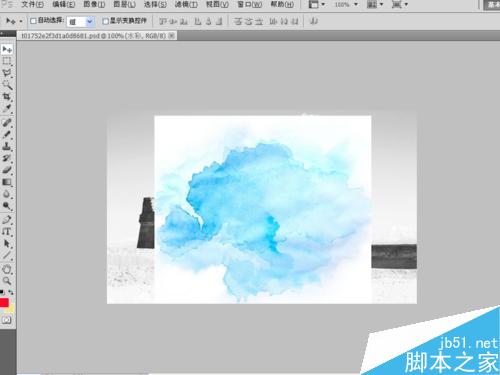Select the Magic Wand tool
This screenshot has width=500, height=375.
coord(7,85)
